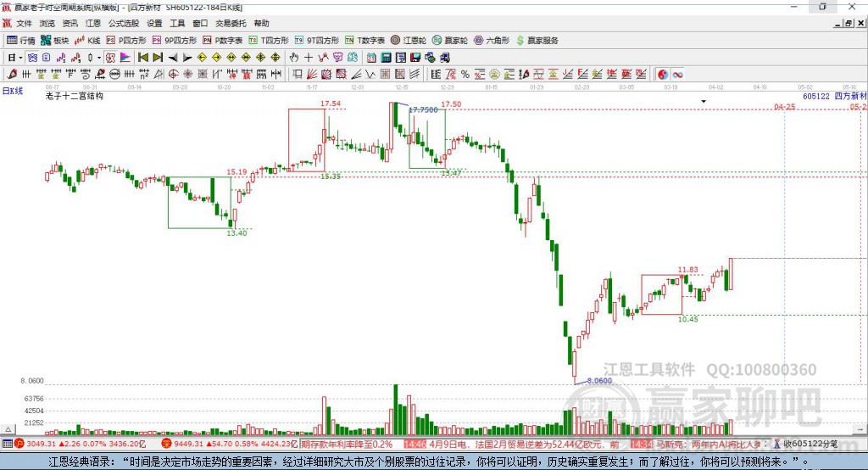Open the 交易委托 menu
This screenshot has height=470, width=868.
coord(231,23)
